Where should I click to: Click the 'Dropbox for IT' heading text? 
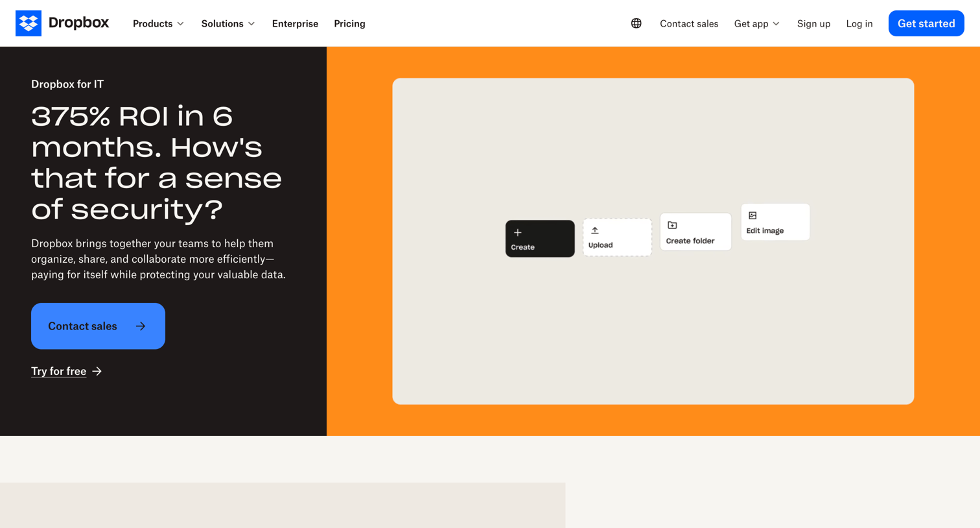(x=67, y=84)
